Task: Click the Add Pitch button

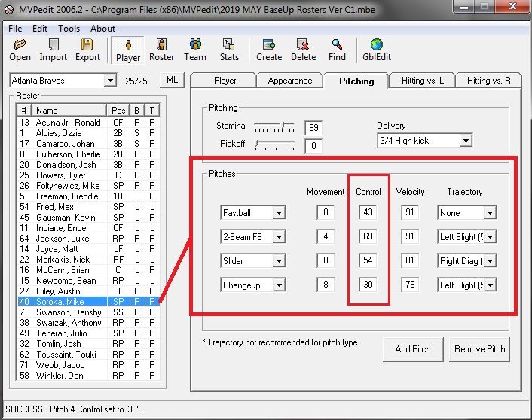Action: pyautogui.click(x=413, y=349)
